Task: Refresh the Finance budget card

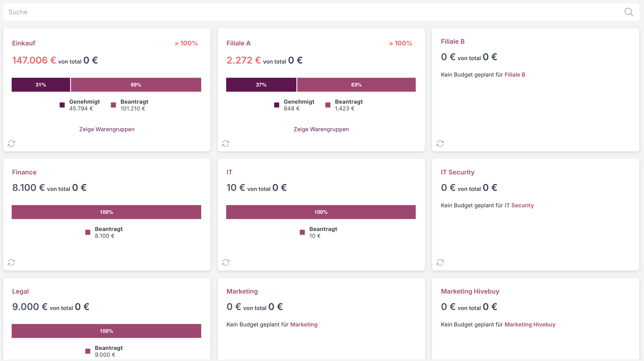Action: (x=11, y=262)
